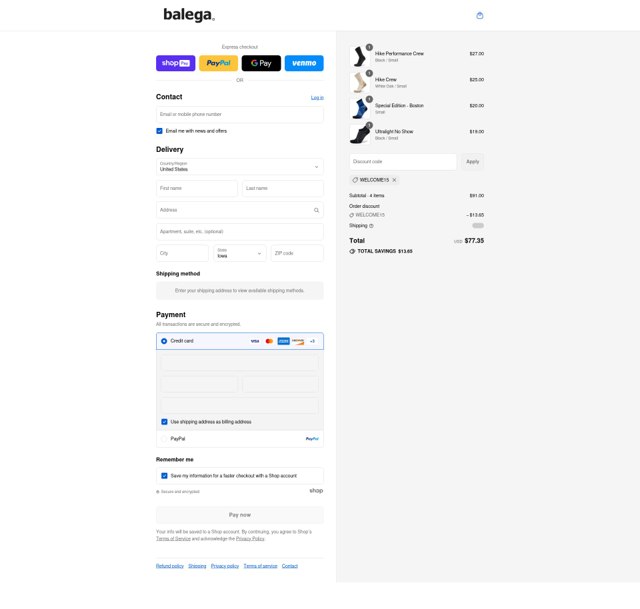Viewport: 640px width, 609px height.
Task: Open the Country/Region dropdown
Action: tap(240, 167)
